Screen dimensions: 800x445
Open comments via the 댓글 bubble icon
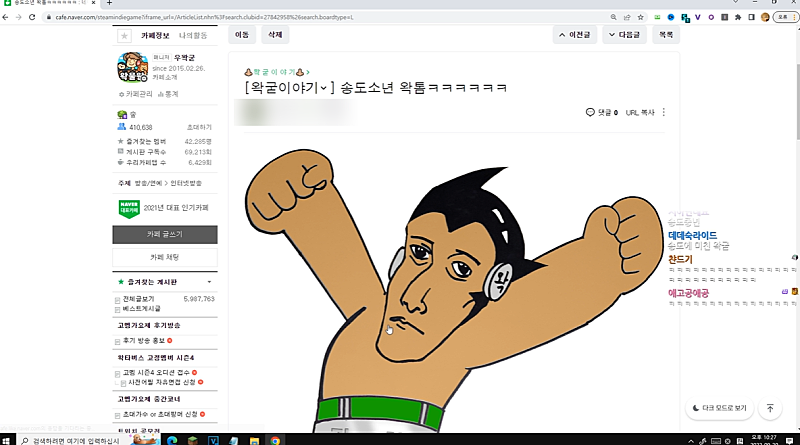(591, 112)
